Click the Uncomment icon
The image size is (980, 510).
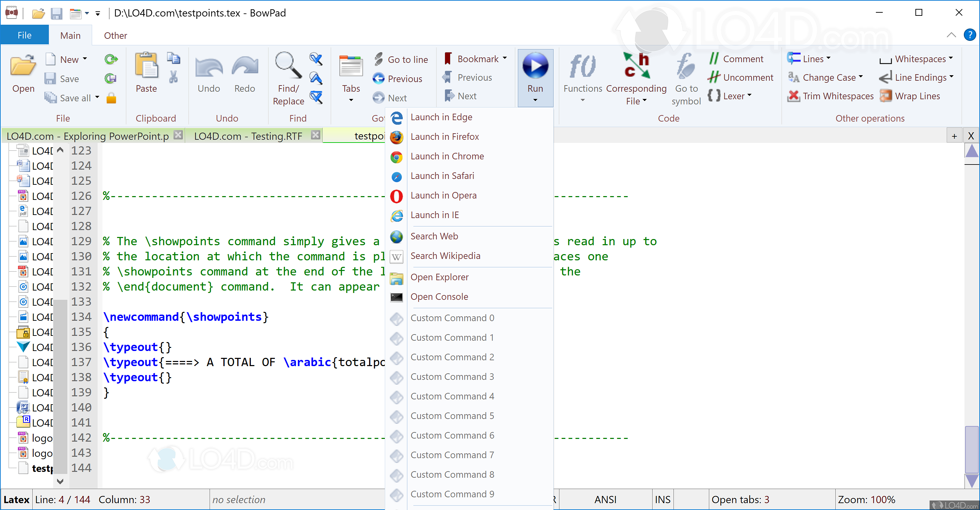[714, 77]
